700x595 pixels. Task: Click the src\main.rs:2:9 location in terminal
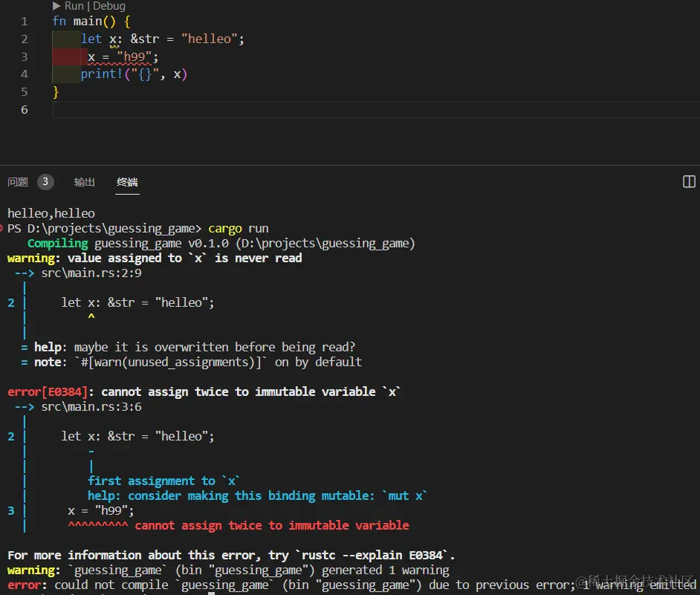point(91,273)
